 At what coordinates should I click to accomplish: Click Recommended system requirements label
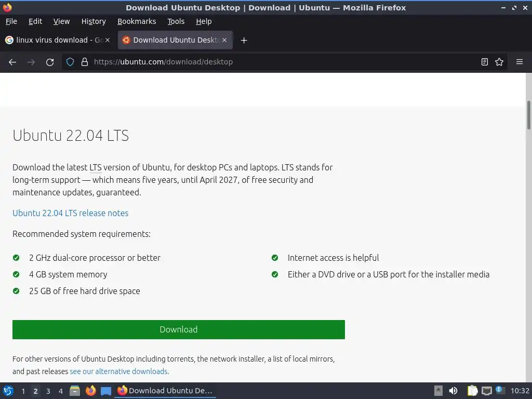tap(82, 234)
